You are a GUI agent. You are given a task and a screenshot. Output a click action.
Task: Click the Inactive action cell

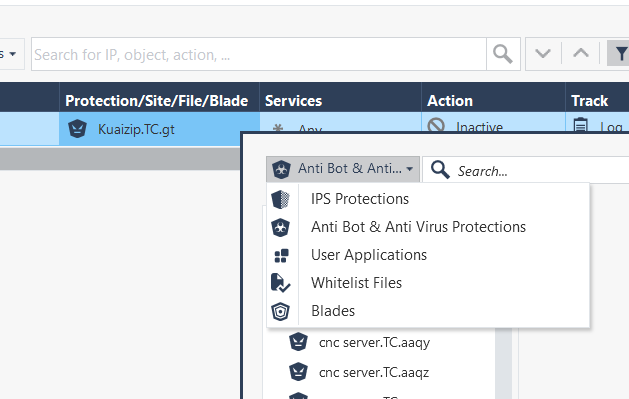coord(493,122)
